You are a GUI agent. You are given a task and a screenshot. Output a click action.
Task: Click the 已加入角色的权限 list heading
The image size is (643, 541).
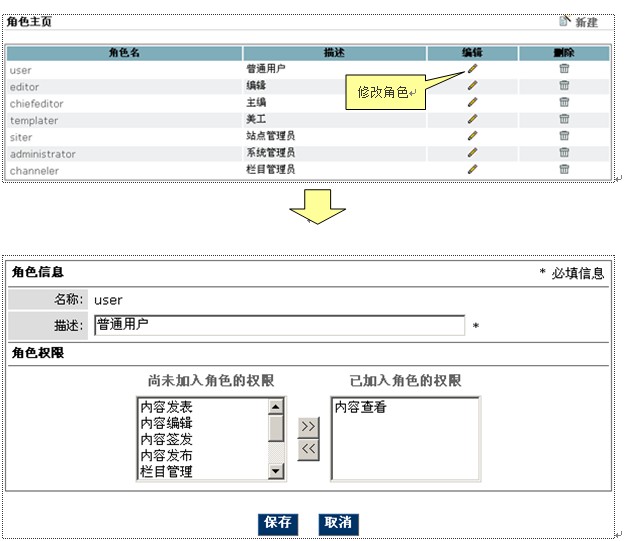tap(405, 381)
